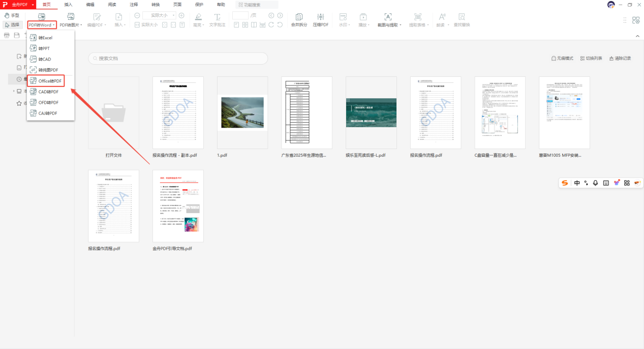The height and width of the screenshot is (349, 644).
Task: Open the 水印 watermark dropdown
Action: [344, 20]
